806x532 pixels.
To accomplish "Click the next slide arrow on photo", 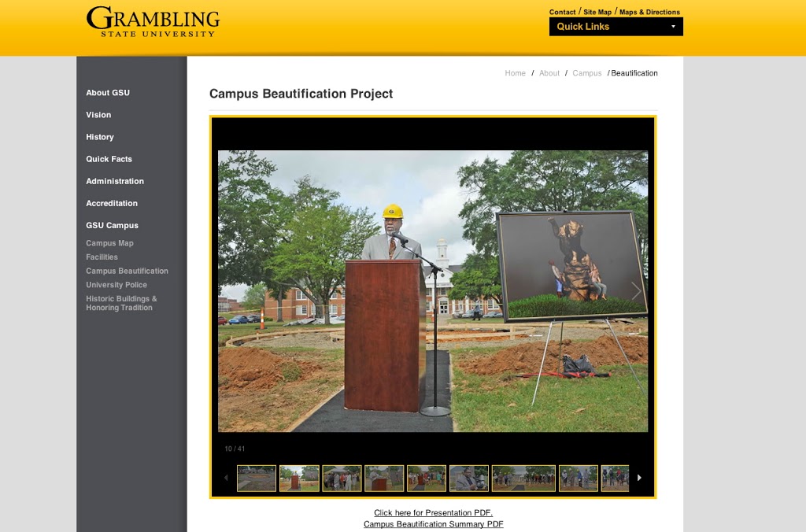I will (x=635, y=291).
